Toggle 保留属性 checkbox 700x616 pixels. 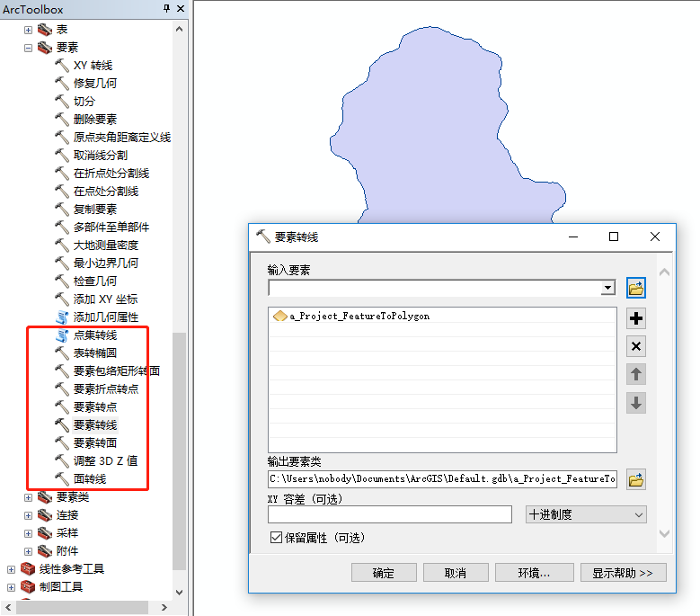[277, 538]
